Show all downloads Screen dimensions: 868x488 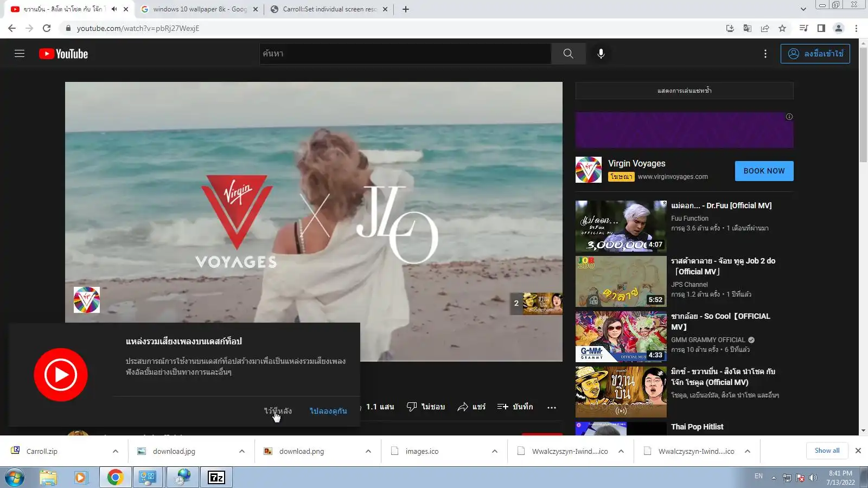827,451
